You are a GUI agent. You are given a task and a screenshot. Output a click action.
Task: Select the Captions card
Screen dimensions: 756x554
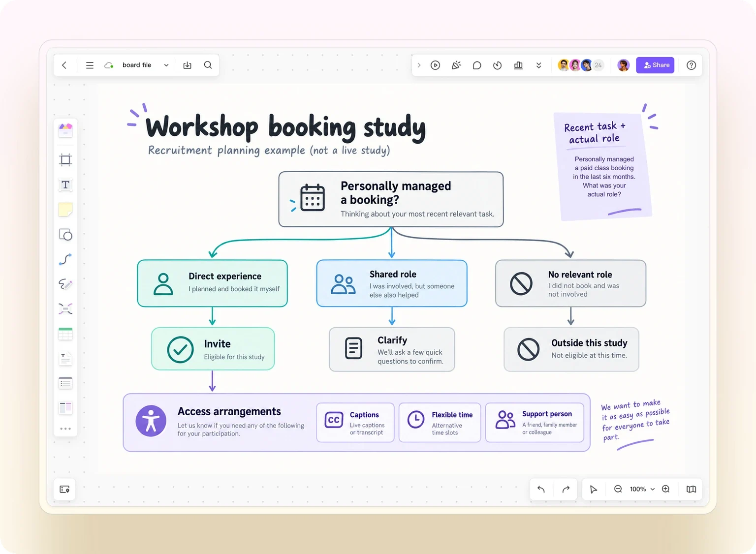[355, 423]
